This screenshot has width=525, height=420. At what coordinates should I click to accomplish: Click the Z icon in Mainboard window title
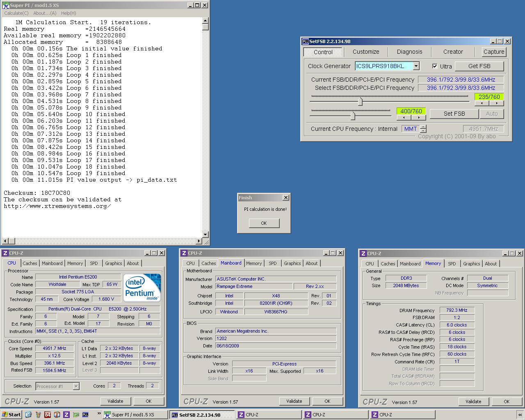coord(184,253)
